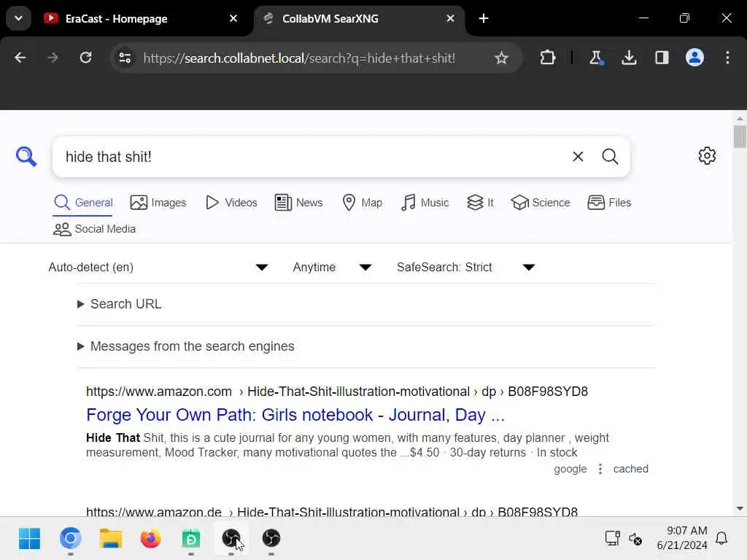Toggle the browser side panel
The height and width of the screenshot is (560, 747).
coord(662,58)
